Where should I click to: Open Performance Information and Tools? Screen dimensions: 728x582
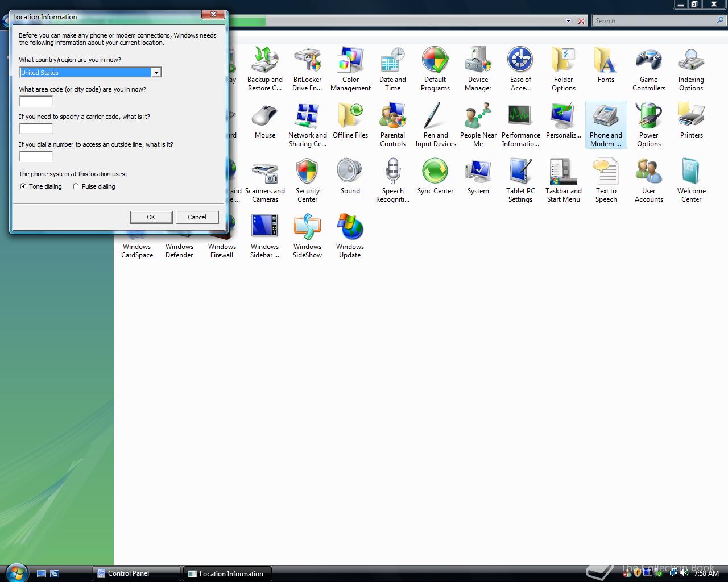[x=520, y=125]
